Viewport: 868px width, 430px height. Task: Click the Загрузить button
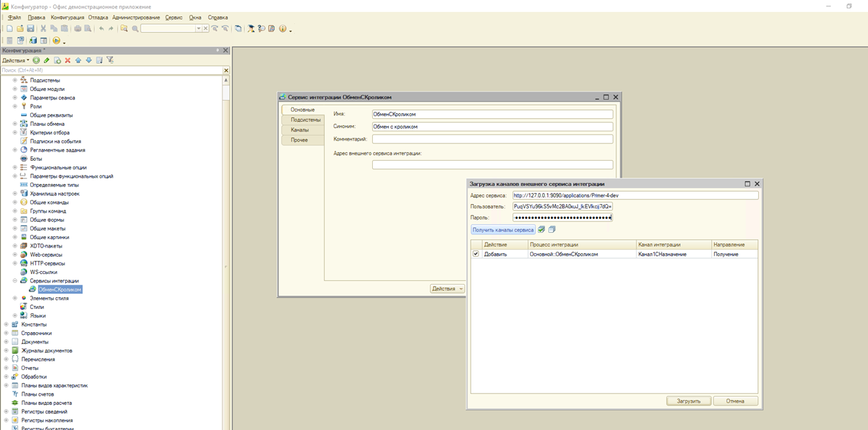pos(688,401)
